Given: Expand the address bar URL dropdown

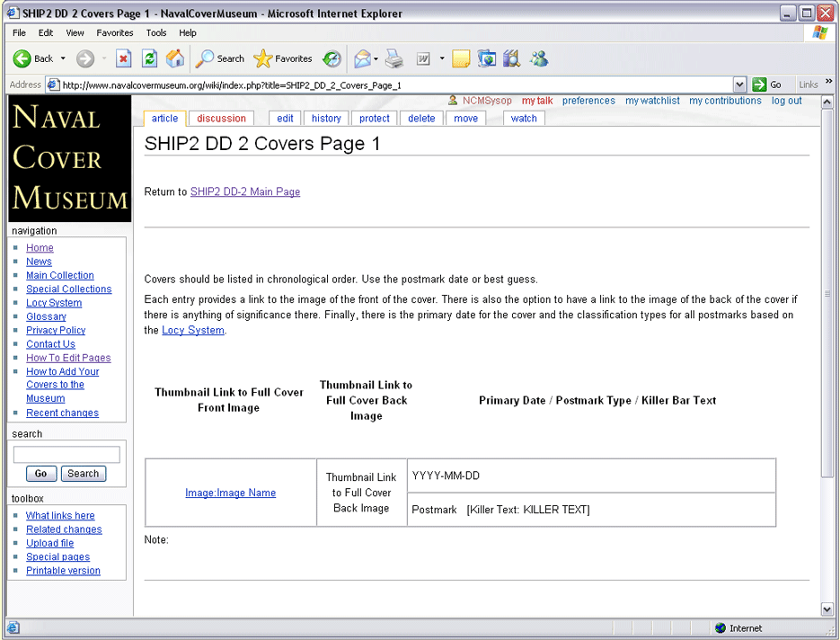Looking at the screenshot, I should 739,84.
